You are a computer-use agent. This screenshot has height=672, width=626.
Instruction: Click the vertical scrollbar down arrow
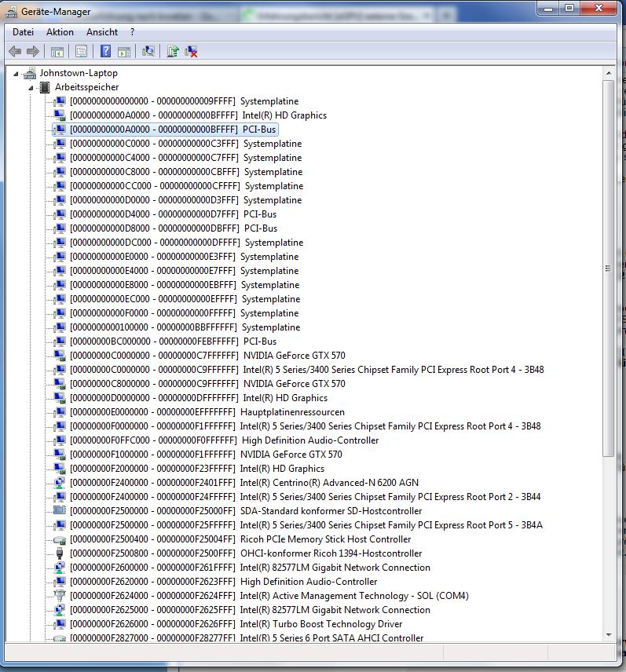609,635
